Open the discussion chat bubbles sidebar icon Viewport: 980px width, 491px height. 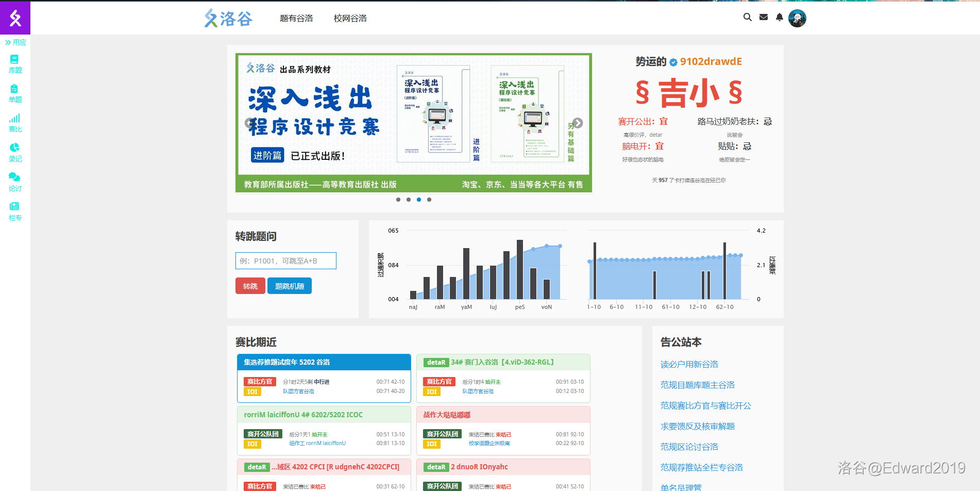(14, 177)
